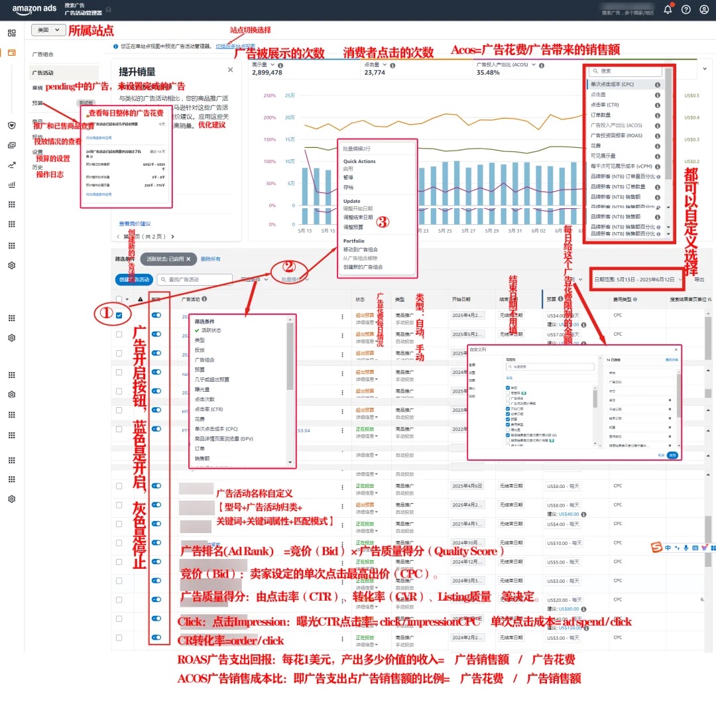Uncheck the ticked checkbox in the first campaign row
Viewport: 716px width, 728px height.
[119, 315]
